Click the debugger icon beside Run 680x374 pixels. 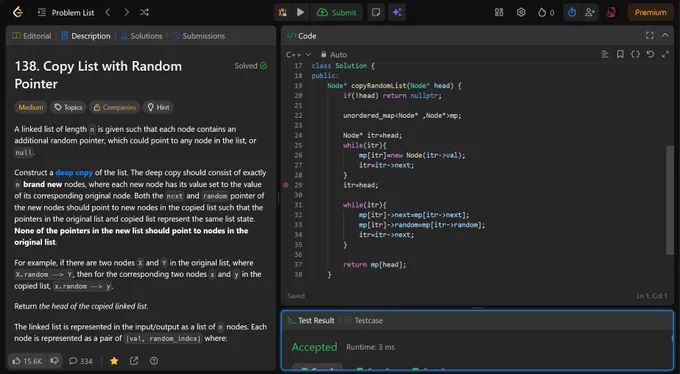click(x=283, y=13)
